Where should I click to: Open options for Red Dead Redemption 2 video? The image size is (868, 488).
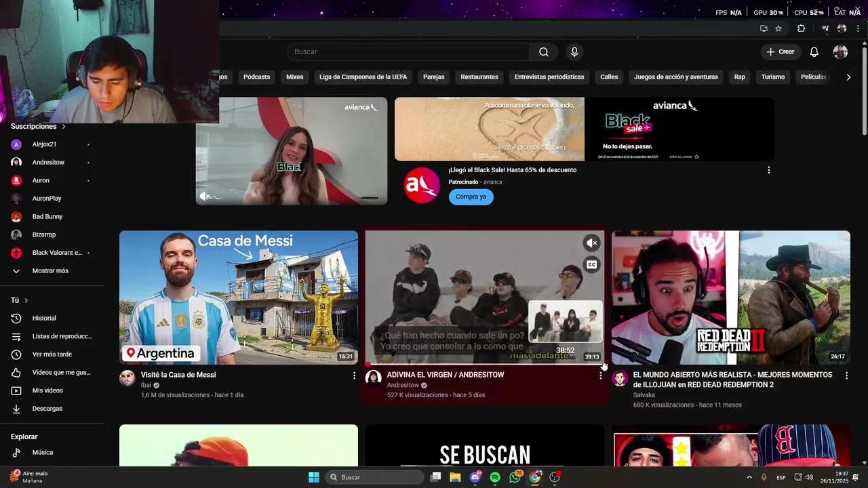click(846, 375)
